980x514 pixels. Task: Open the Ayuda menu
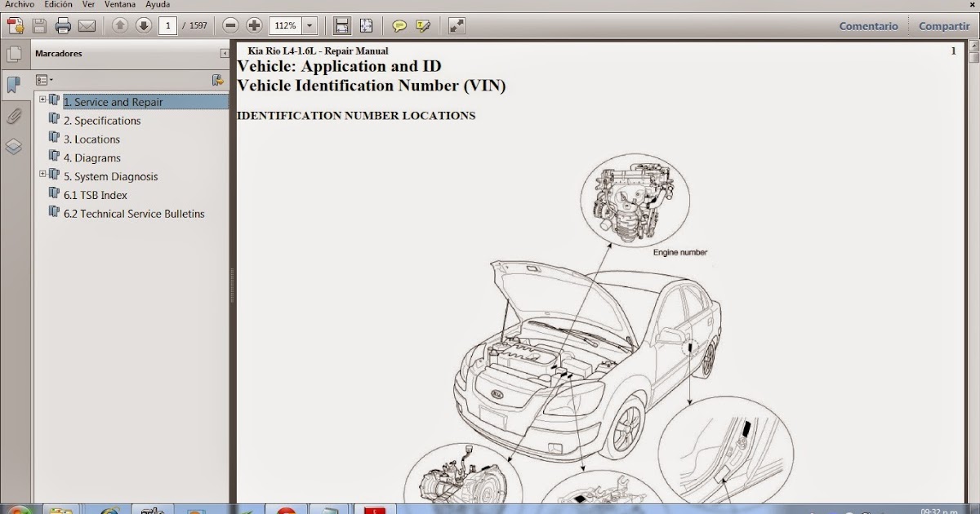[158, 4]
